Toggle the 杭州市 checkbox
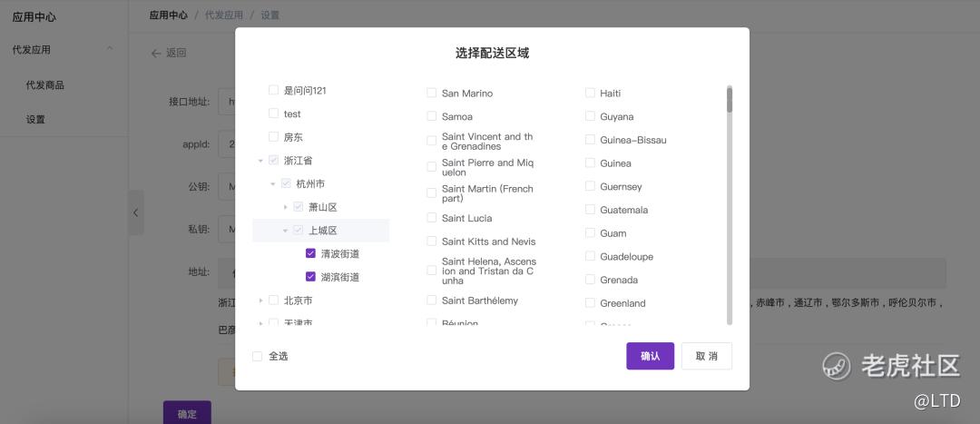Viewport: 980px width, 424px height. click(286, 184)
